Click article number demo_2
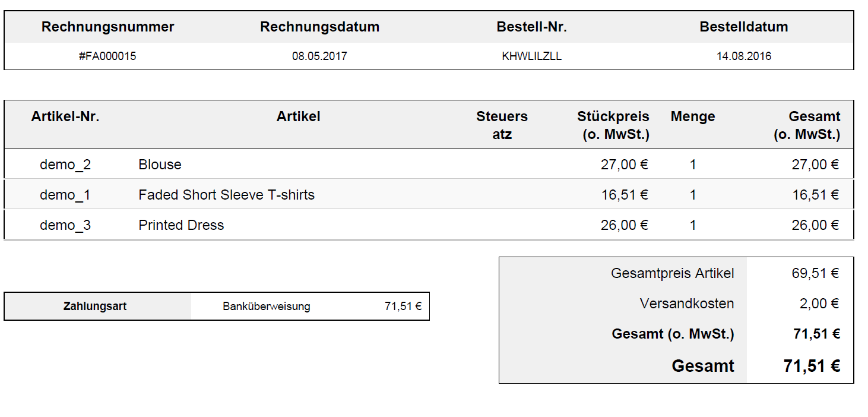Viewport: 868px width, 417px height. [65, 165]
